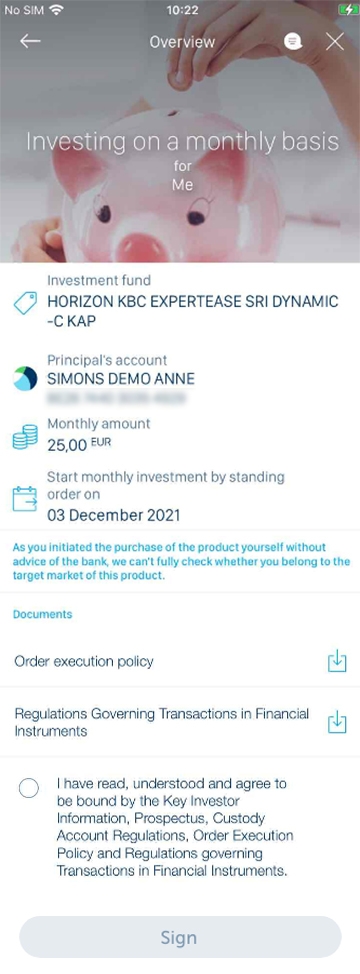The image size is (360, 974).
Task: Download the Order execution policy document
Action: pos(336,662)
